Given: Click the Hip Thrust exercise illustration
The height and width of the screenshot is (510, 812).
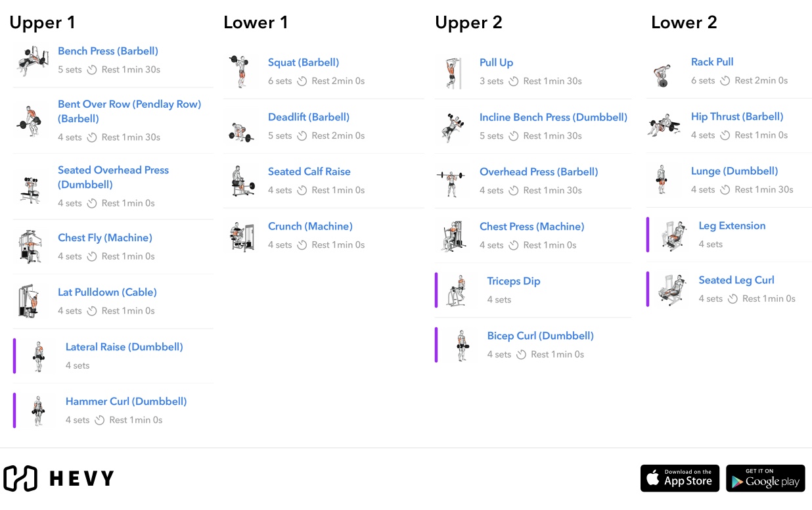Looking at the screenshot, I should [665, 126].
